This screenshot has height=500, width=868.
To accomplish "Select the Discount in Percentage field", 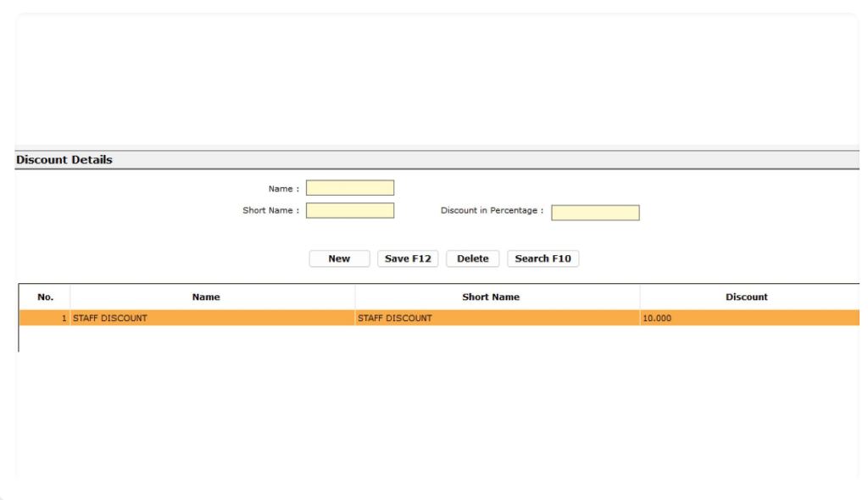I will coord(595,213).
